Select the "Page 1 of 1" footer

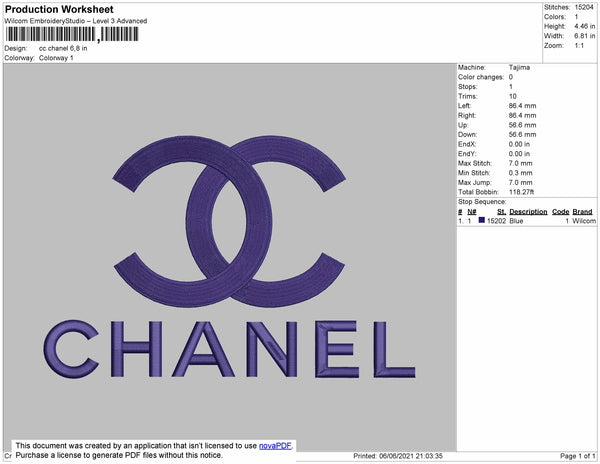[577, 456]
